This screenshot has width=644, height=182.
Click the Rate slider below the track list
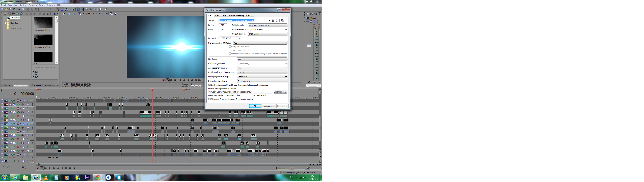23,167
